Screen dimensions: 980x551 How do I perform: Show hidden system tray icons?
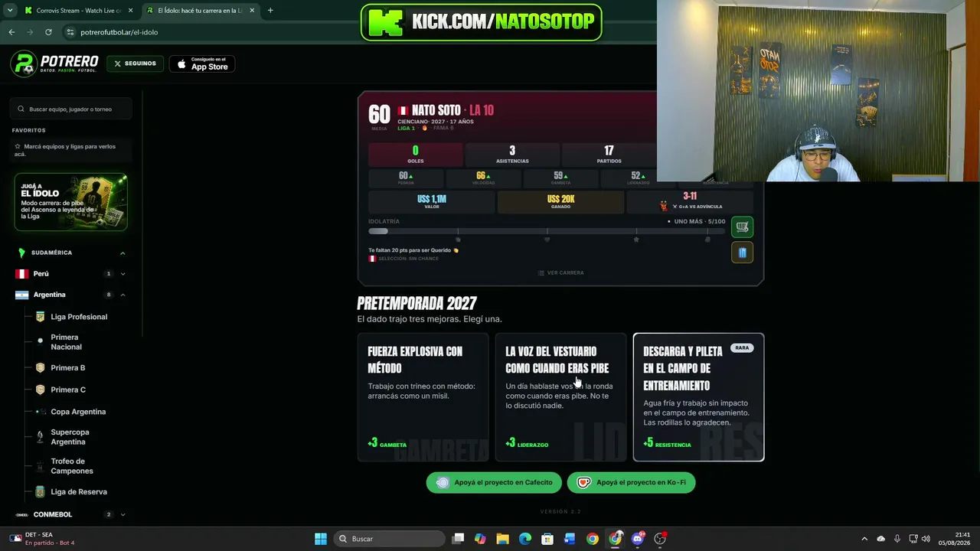tap(864, 539)
